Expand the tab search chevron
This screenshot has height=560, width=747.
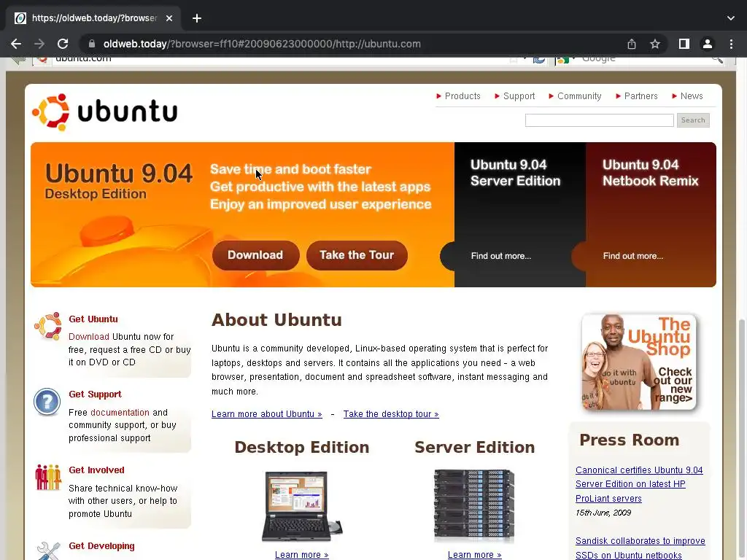coord(731,18)
